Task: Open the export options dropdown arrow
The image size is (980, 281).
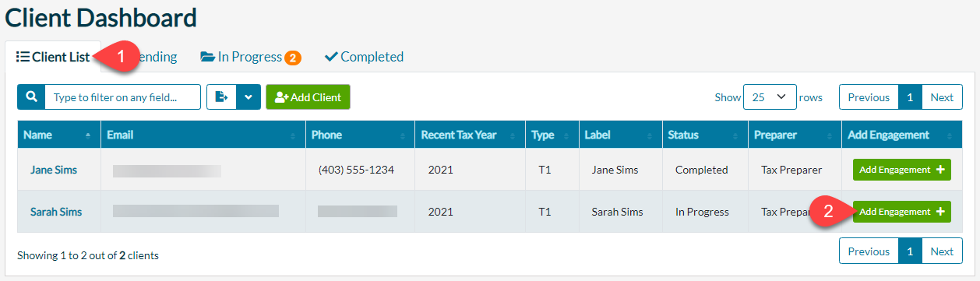Action: 249,97
